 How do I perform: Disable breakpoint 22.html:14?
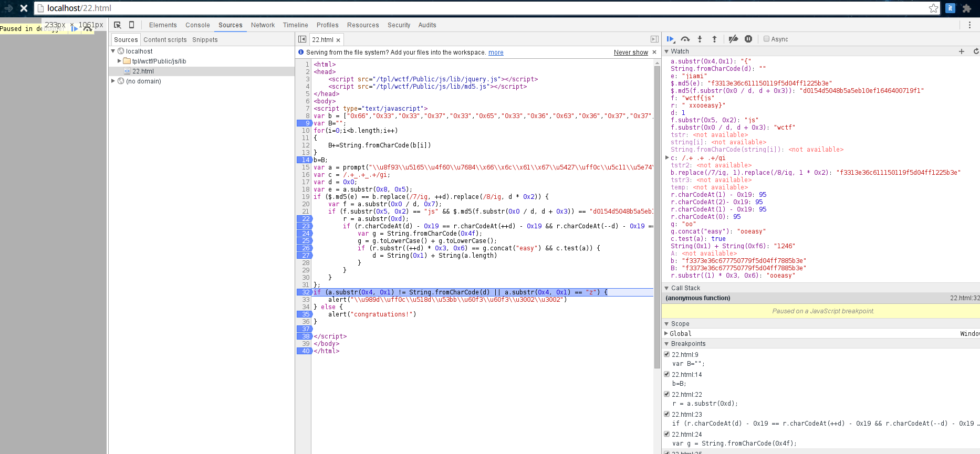[667, 374]
